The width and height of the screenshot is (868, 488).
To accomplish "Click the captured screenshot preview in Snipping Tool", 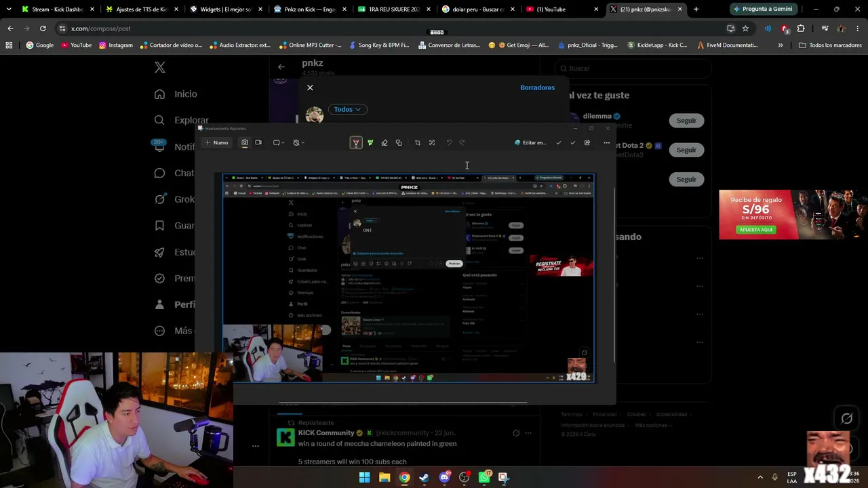I will pos(409,278).
